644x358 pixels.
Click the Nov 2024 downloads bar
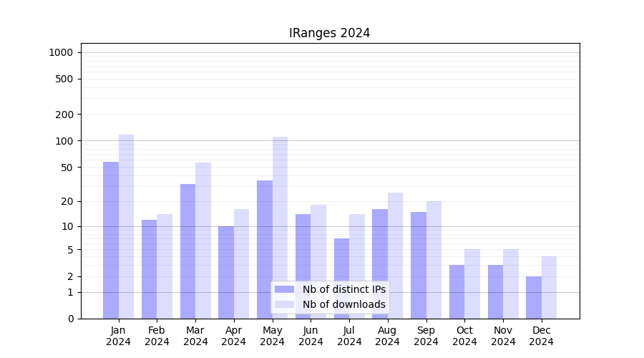coord(511,284)
